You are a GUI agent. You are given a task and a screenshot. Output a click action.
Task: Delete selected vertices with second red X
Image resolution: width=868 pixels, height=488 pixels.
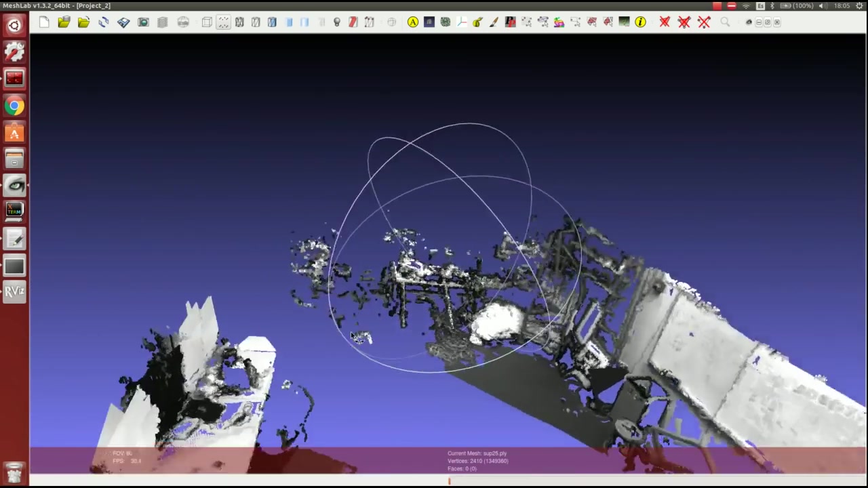[x=684, y=22]
